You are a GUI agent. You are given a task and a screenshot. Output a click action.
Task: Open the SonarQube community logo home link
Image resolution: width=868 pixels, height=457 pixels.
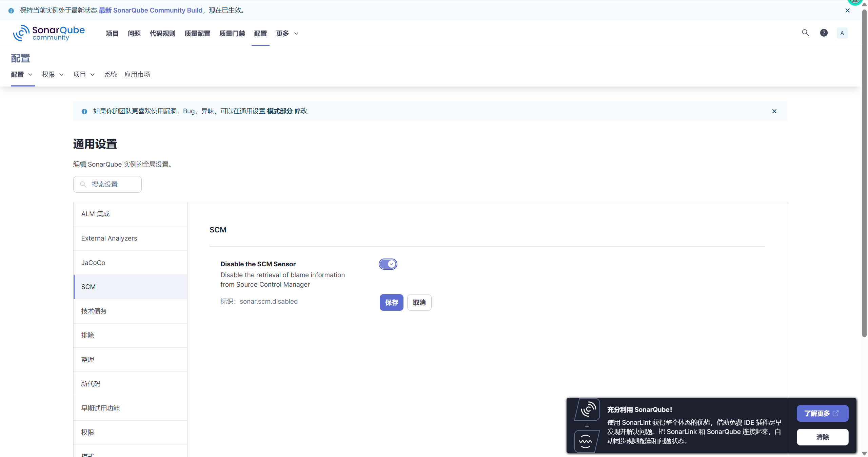pyautogui.click(x=49, y=33)
